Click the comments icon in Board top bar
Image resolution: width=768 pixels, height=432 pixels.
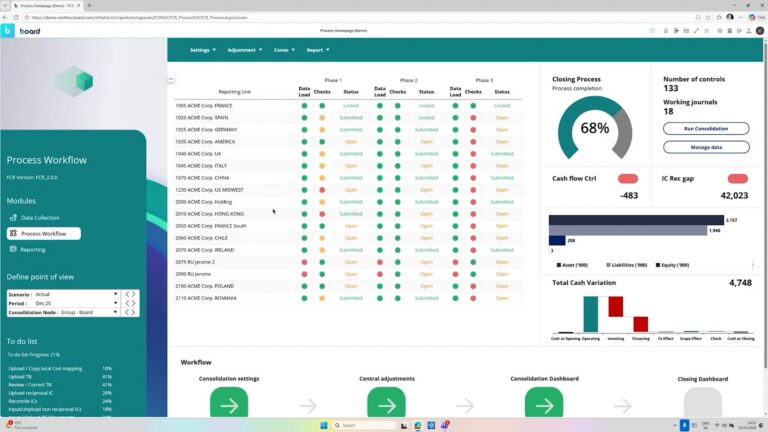tap(739, 31)
